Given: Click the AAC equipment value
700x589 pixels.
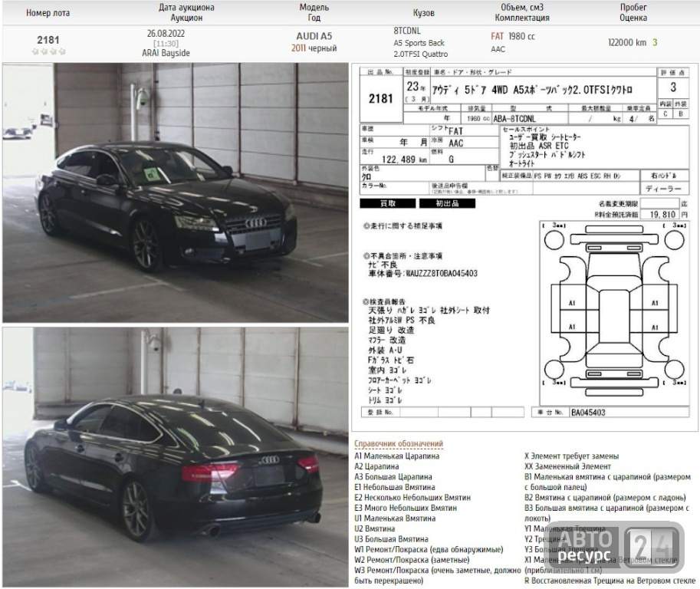Looking at the screenshot, I should coord(498,49).
